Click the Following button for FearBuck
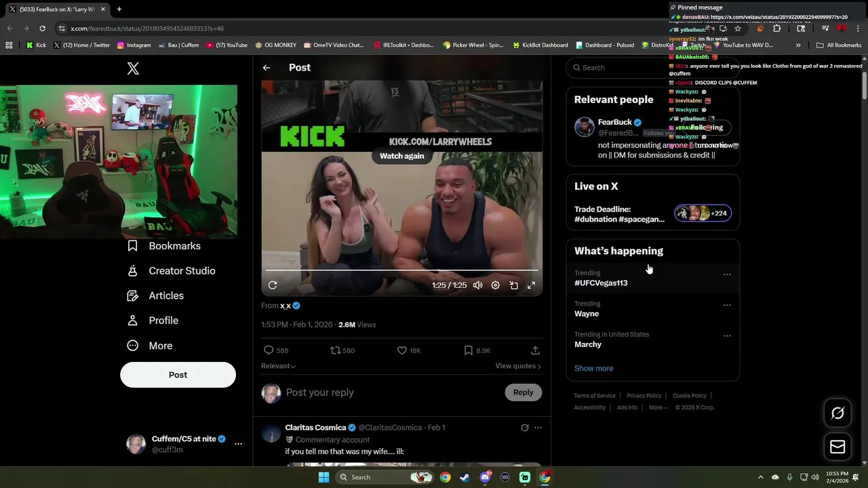Screen dimensions: 868x488 coord(706,127)
